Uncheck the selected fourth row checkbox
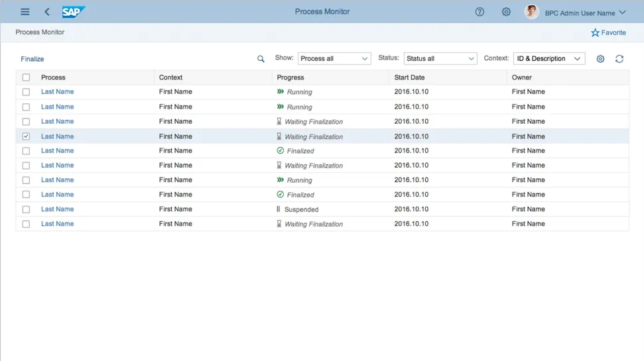Image resolution: width=644 pixels, height=361 pixels. click(x=26, y=136)
